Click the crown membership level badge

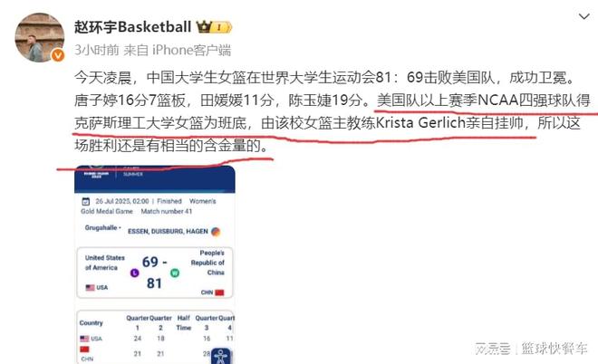[x=214, y=27]
